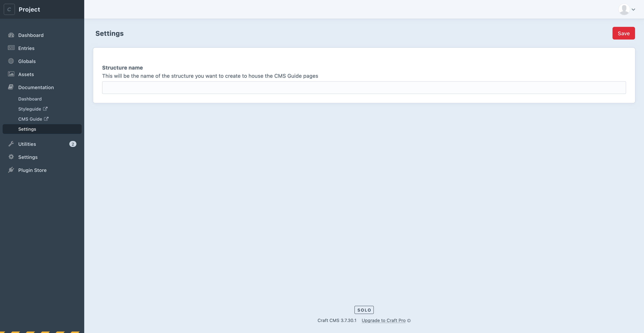This screenshot has height=333, width=644.
Task: Click the Utilities wrench icon
Action: point(11,144)
